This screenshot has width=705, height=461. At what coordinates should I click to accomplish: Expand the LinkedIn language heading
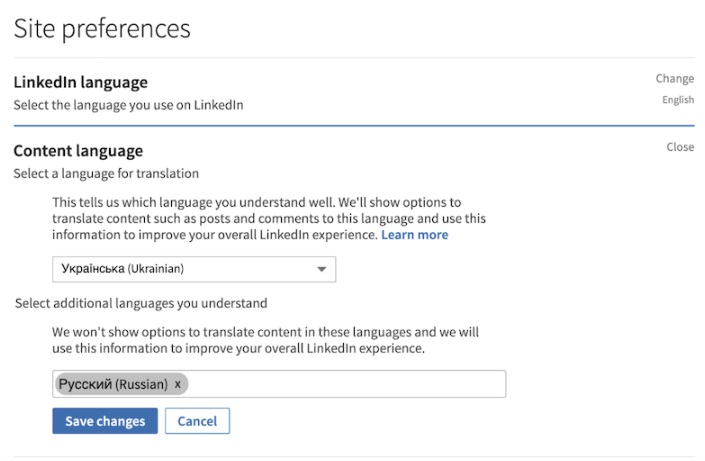80,82
